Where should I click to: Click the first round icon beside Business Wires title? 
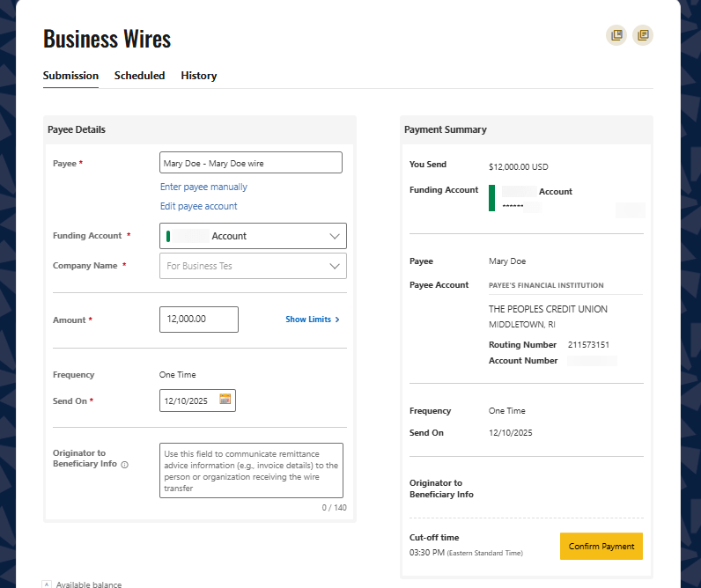pos(616,35)
